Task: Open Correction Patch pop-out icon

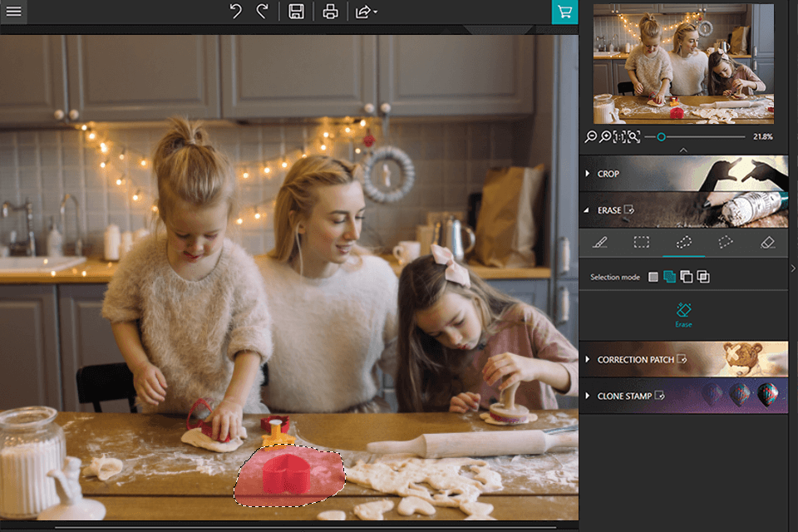Action: (x=682, y=359)
